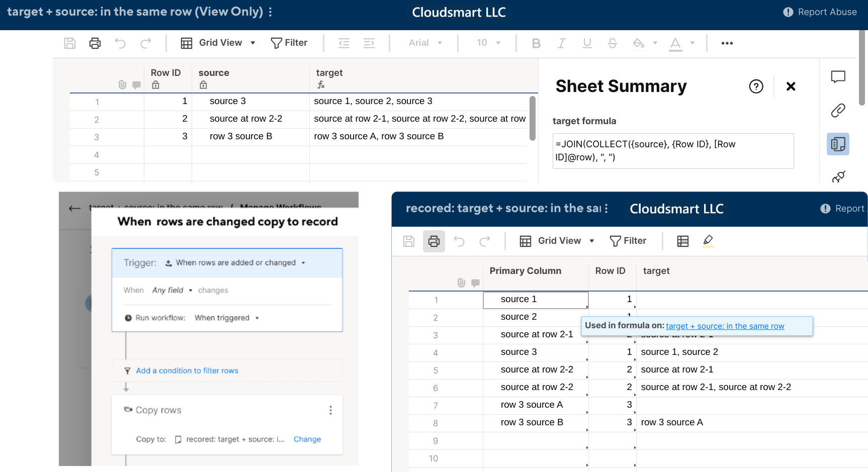Open the 'When triggered' run workflow dropdown
This screenshot has height=472, width=868.
pos(227,318)
